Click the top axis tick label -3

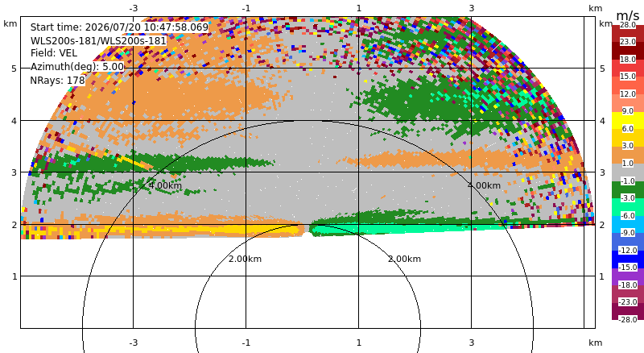click(x=133, y=8)
